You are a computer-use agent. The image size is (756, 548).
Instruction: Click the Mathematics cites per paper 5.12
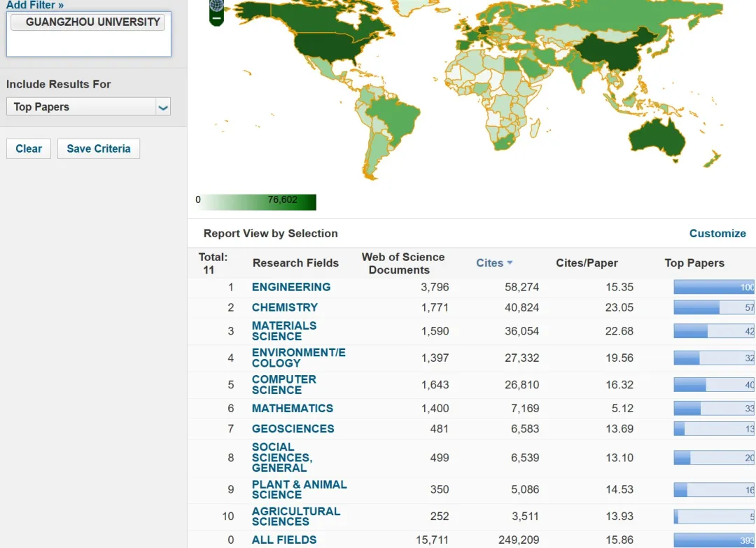coord(622,408)
